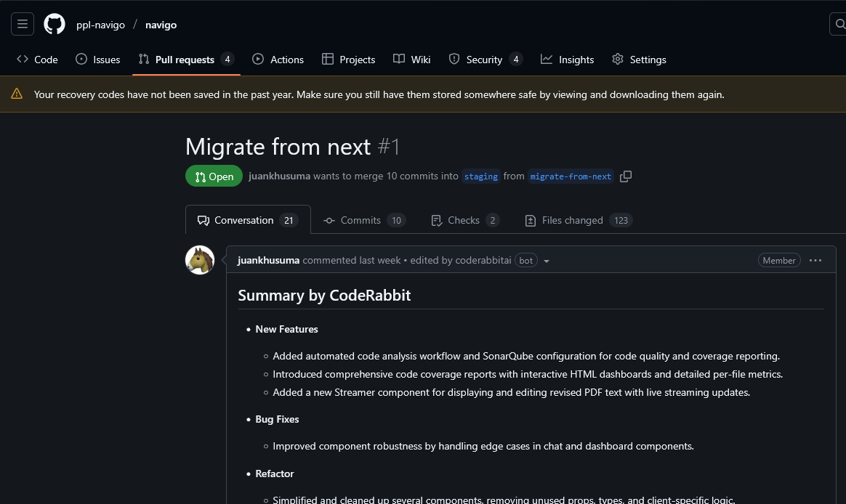Viewport: 846px width, 504px height.
Task: Click the green Open status badge
Action: [214, 176]
